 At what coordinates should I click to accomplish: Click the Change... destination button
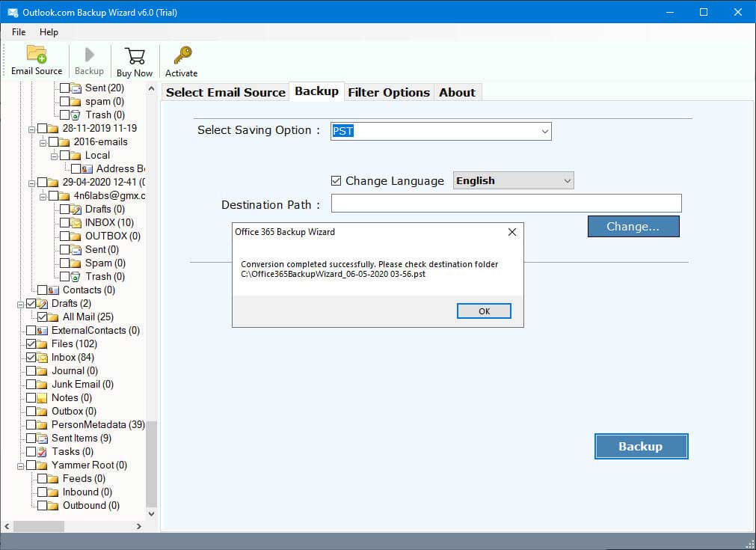click(x=633, y=226)
